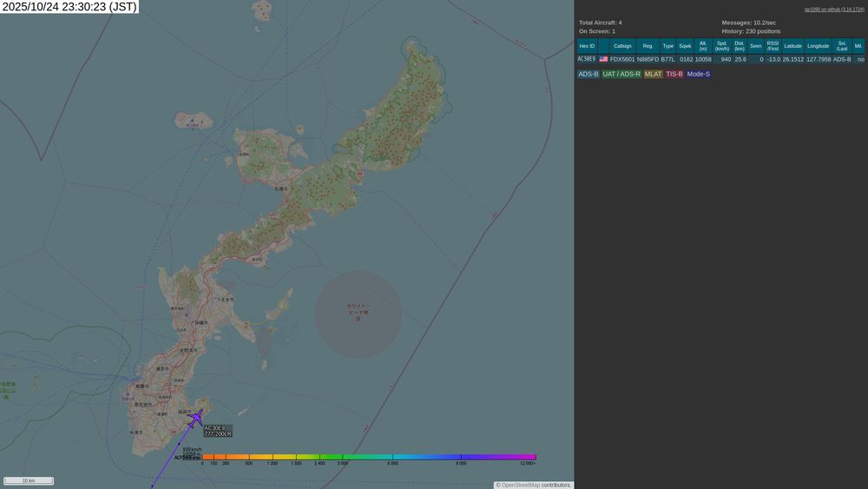
Task: Click callsign FDX5601 in the table
Action: coord(622,59)
